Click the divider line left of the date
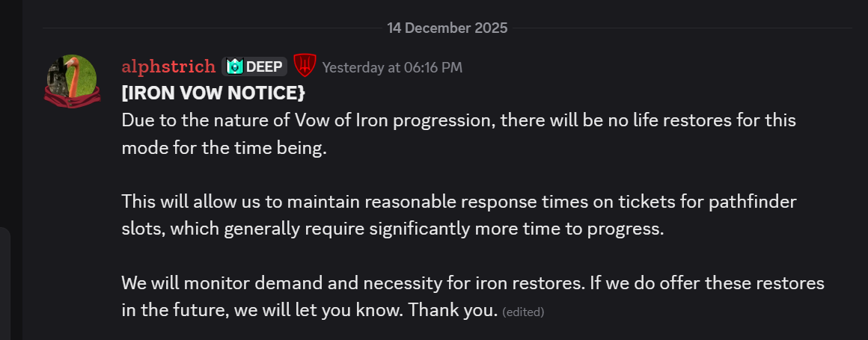This screenshot has width=868, height=340. click(x=210, y=28)
